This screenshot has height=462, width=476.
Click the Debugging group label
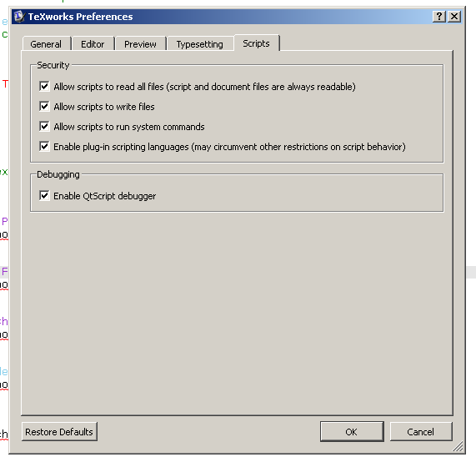[58, 174]
